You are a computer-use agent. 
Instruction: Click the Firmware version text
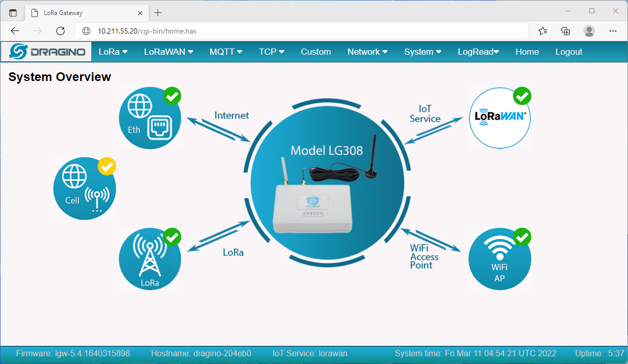[73, 354]
